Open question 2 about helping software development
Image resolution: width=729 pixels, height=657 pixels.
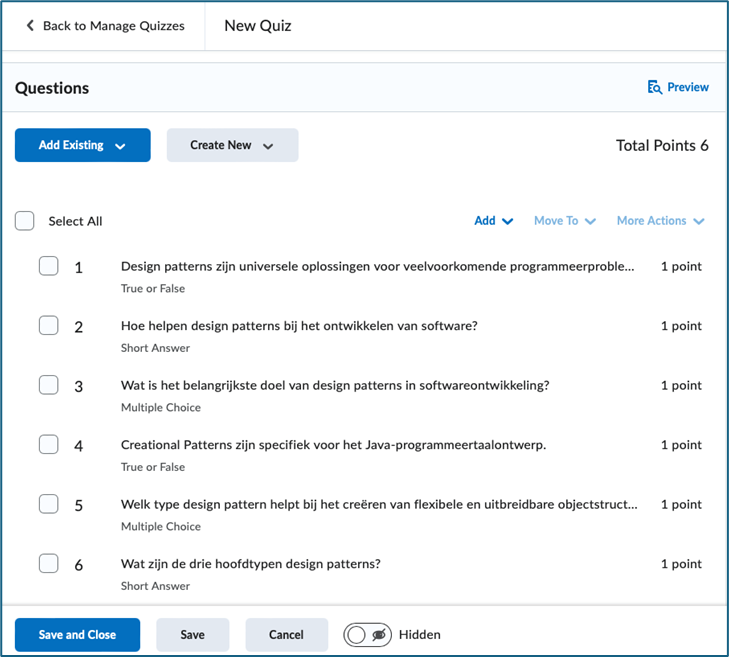pyautogui.click(x=299, y=326)
